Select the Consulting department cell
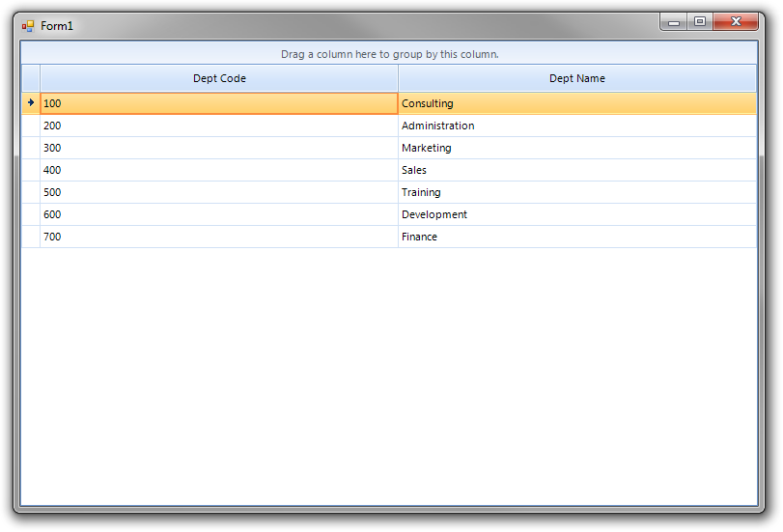783x532 pixels. coord(577,103)
